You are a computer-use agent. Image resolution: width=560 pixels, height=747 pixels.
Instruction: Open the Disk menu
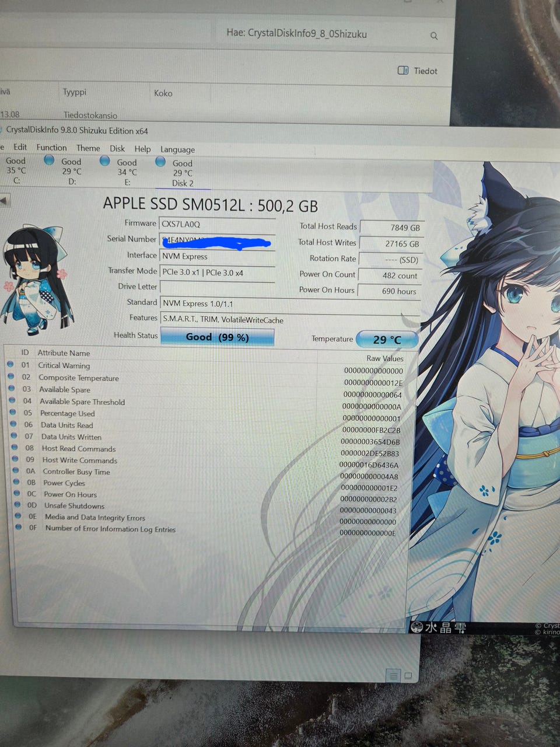[117, 149]
